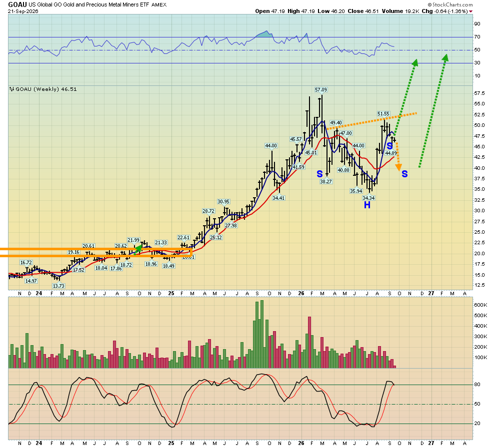The width and height of the screenshot is (495, 448).
Task: Click the 21.33 price label
Action: pyautogui.click(x=161, y=242)
